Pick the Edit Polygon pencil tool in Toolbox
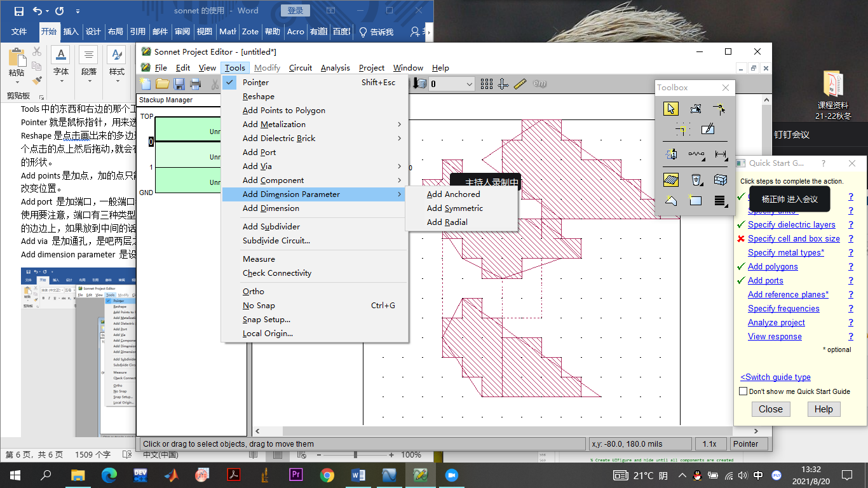 click(x=707, y=130)
